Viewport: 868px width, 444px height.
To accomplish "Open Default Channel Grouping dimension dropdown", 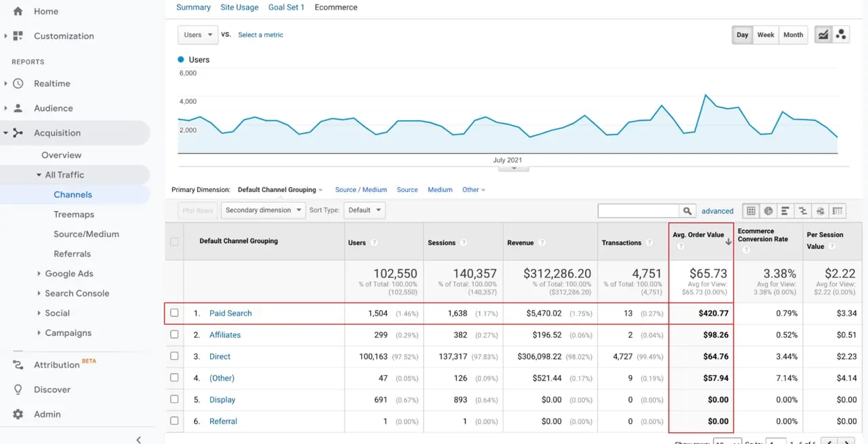I will [280, 190].
